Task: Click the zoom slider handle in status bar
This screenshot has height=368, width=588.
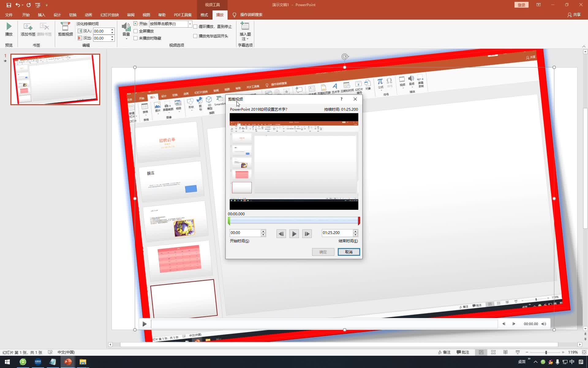Action: coord(546,353)
